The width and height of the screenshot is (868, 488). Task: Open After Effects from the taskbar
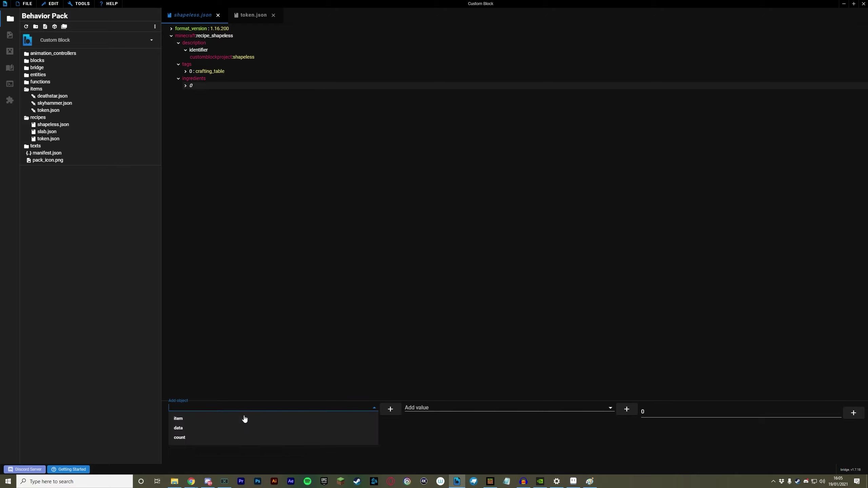291,481
